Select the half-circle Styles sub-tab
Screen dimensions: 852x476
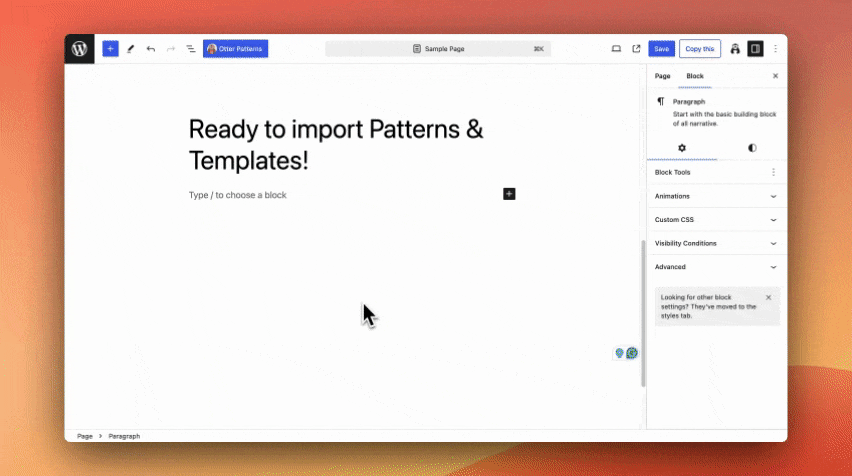tap(752, 148)
